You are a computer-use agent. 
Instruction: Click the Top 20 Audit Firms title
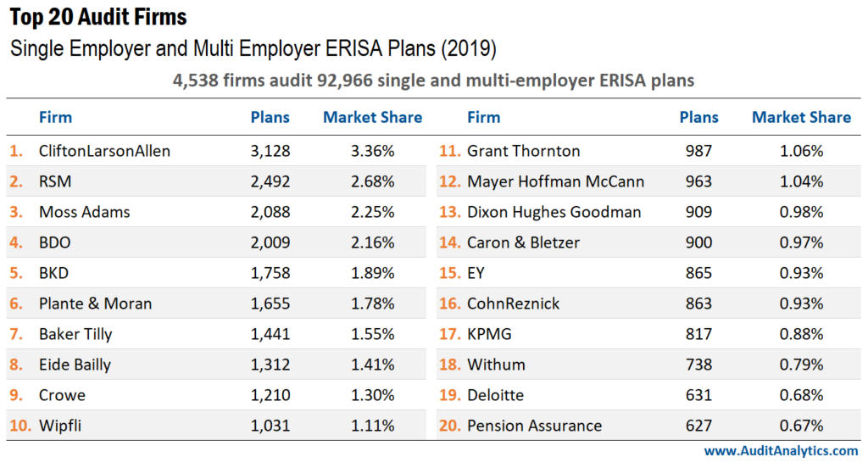[x=98, y=17]
